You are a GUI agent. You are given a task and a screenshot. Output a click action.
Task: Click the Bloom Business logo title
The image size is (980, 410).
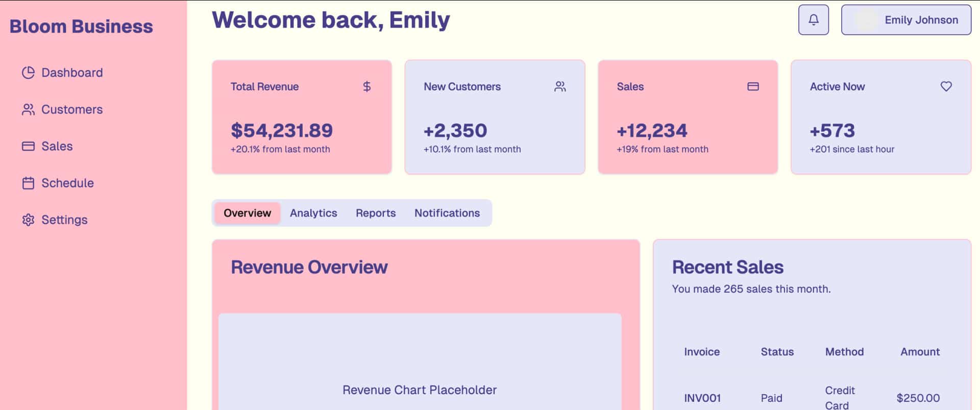click(x=81, y=27)
